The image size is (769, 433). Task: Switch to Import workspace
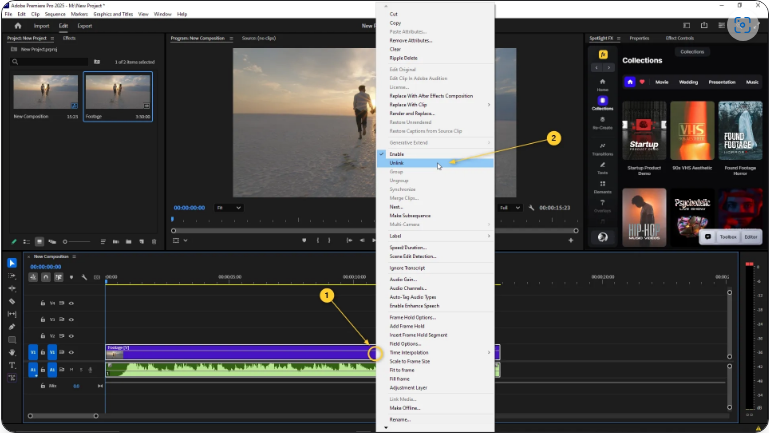click(42, 26)
